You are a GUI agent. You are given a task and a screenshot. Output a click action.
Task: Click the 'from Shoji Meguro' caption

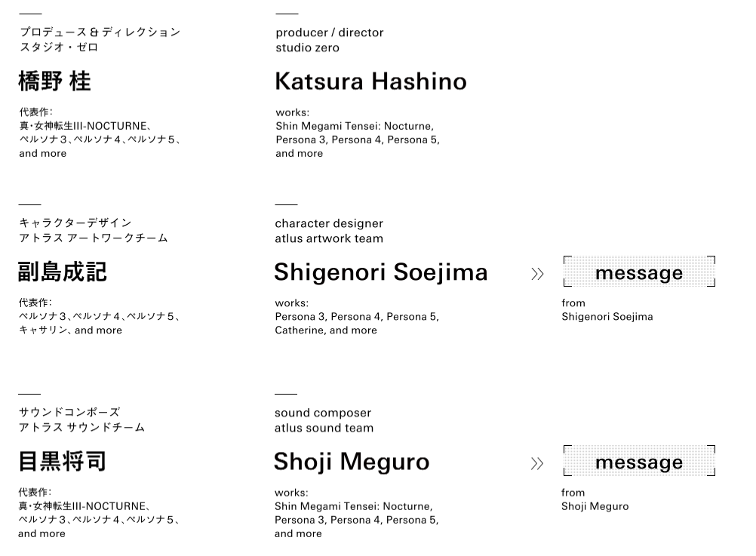point(595,499)
